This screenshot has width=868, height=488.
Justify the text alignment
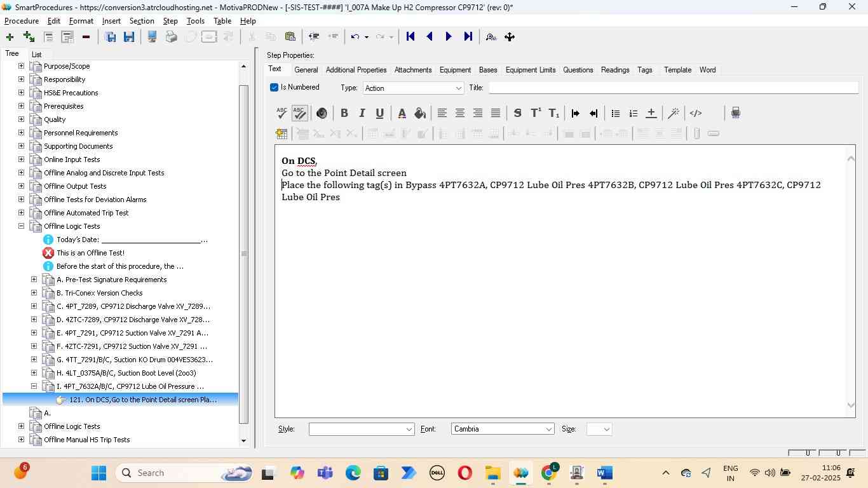click(496, 113)
